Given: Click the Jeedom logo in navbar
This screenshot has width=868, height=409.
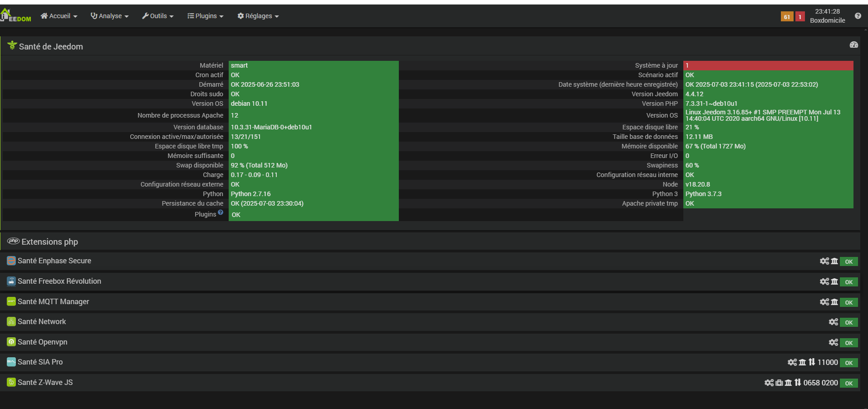Looking at the screenshot, I should click(16, 16).
